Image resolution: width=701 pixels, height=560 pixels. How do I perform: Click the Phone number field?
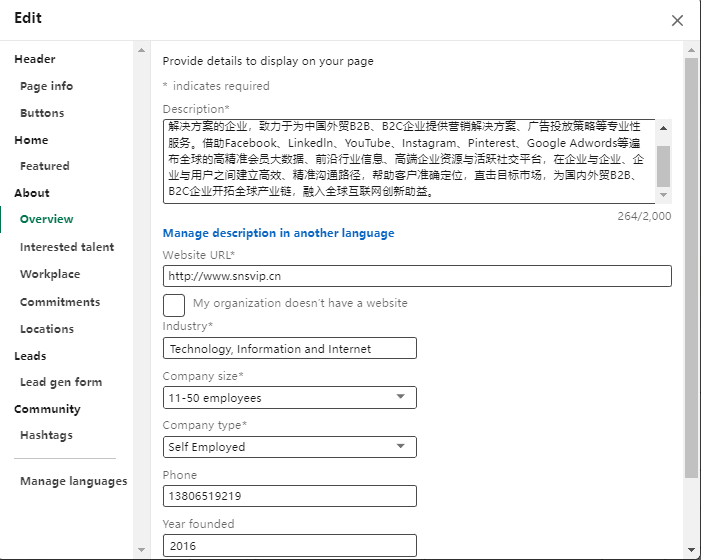(289, 496)
